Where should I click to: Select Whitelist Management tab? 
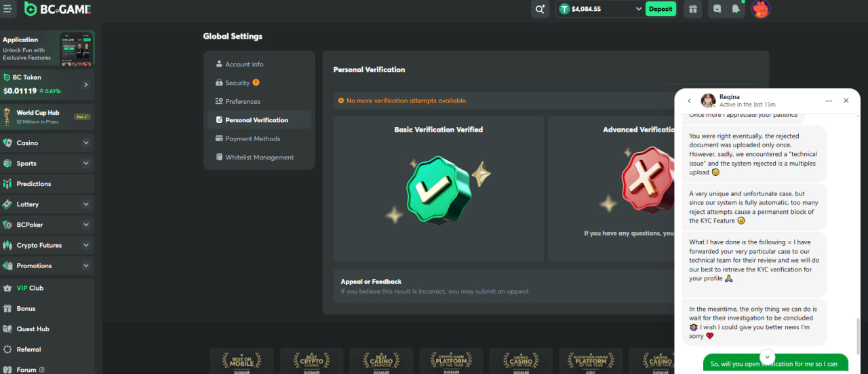tap(259, 157)
